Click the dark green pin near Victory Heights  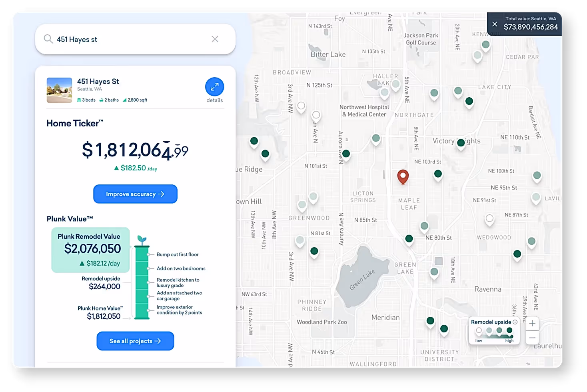coord(461,144)
